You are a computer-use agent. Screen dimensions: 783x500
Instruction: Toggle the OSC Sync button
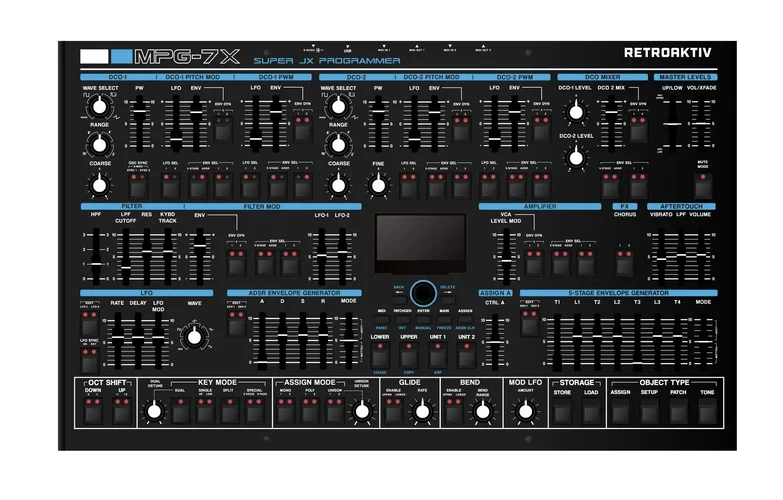pos(138,185)
